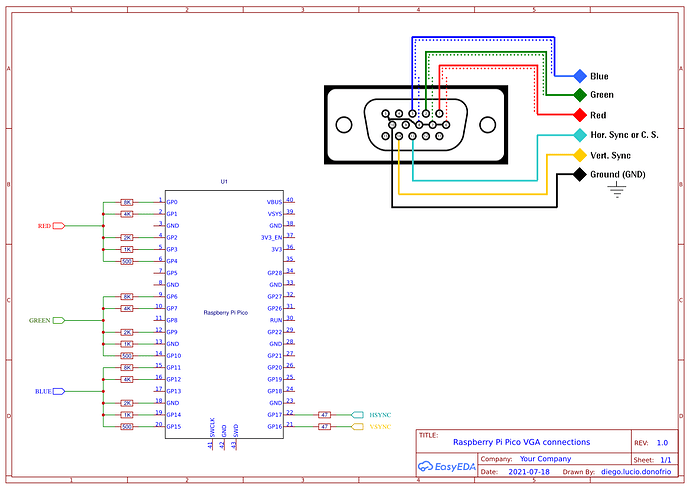Select the 8K resistor on GP11

127,367
